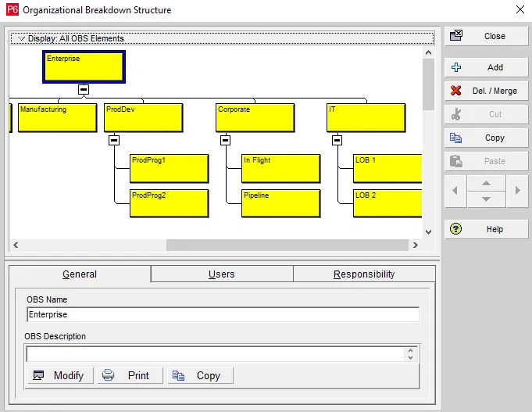The image size is (532, 412).
Task: Click the vertical scrollbar thumb
Action: (428, 84)
